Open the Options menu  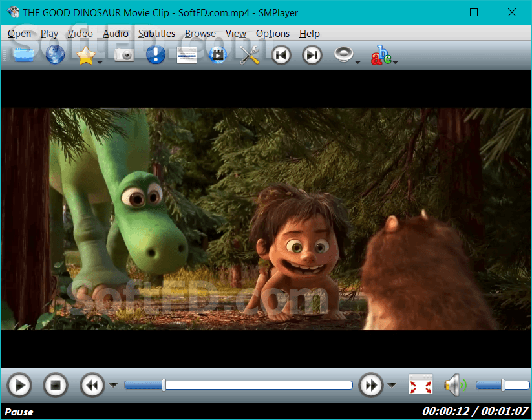(x=273, y=33)
